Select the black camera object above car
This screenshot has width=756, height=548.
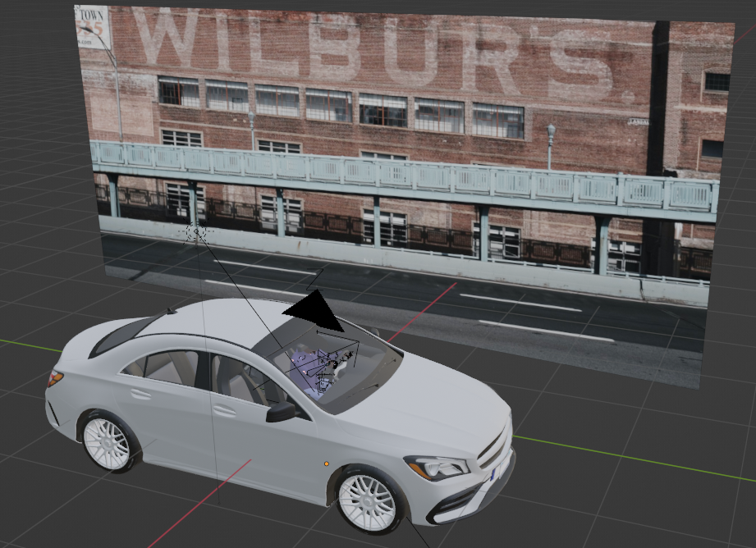[x=314, y=311]
